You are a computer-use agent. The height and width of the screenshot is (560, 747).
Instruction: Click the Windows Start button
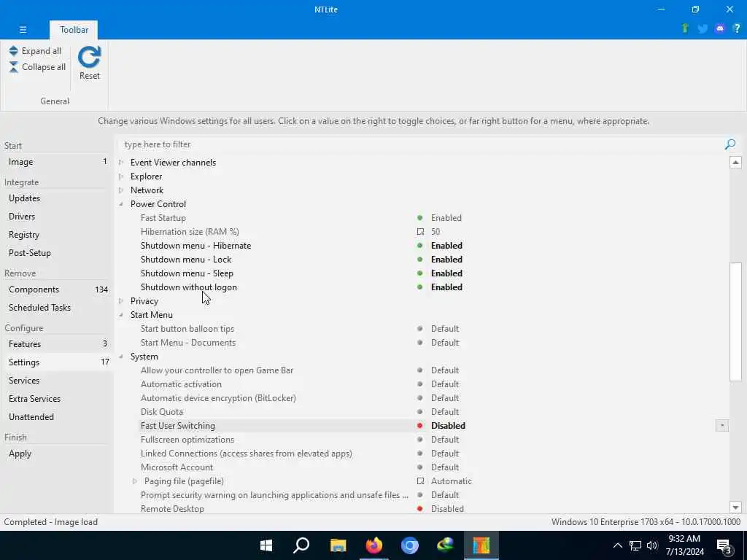click(266, 545)
